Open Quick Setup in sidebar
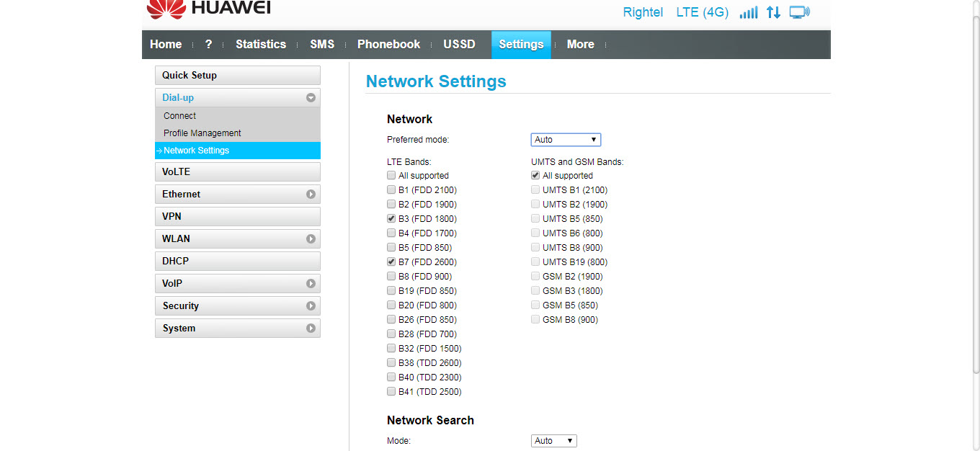Screen dimensions: 980x451 (237, 76)
